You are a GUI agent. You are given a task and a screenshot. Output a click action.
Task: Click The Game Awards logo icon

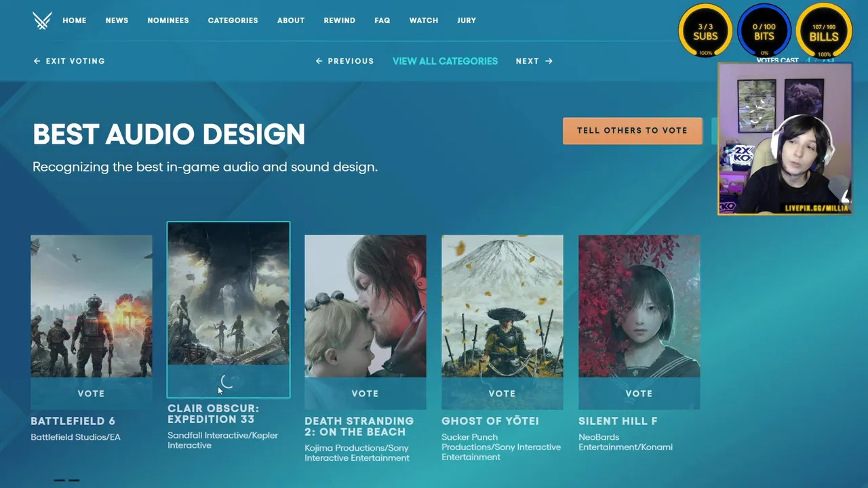click(42, 20)
